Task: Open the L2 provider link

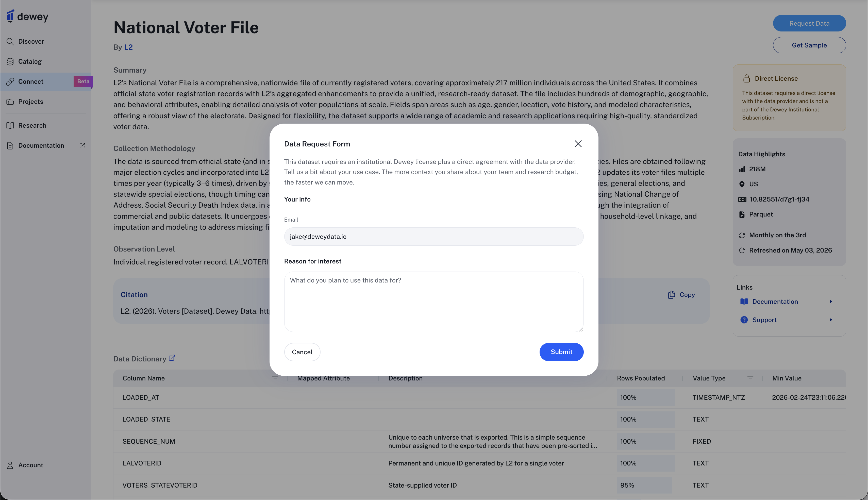Action: 128,47
